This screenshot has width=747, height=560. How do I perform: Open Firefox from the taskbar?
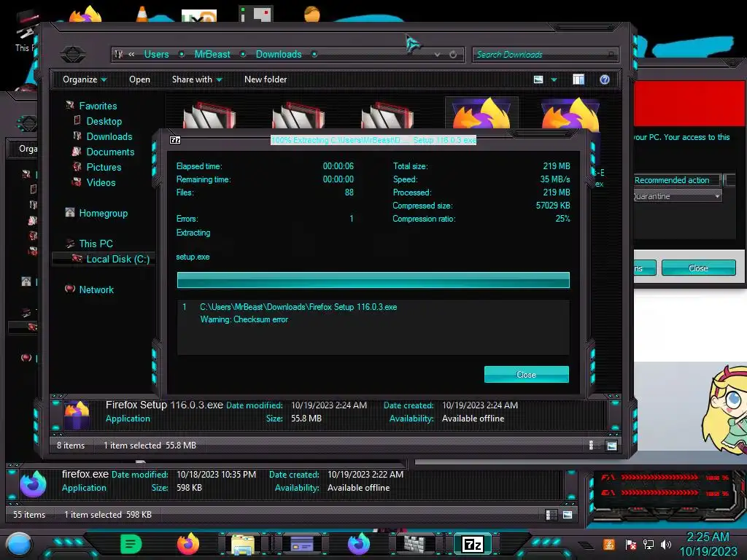click(188, 544)
